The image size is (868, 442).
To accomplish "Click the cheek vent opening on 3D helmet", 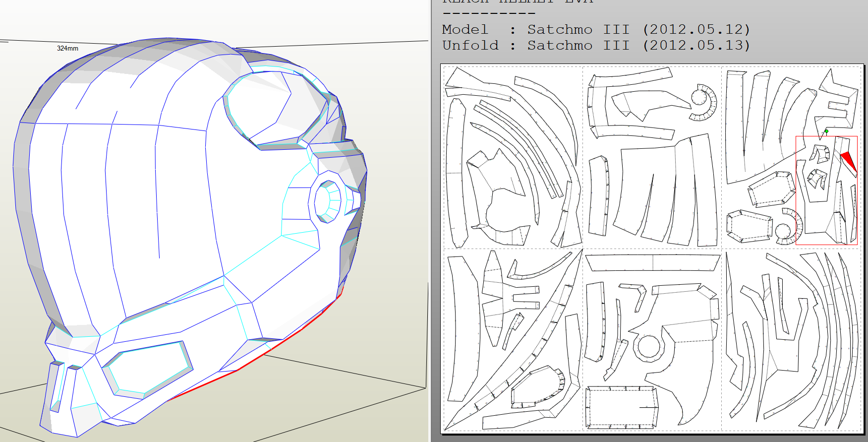I will (x=147, y=369).
